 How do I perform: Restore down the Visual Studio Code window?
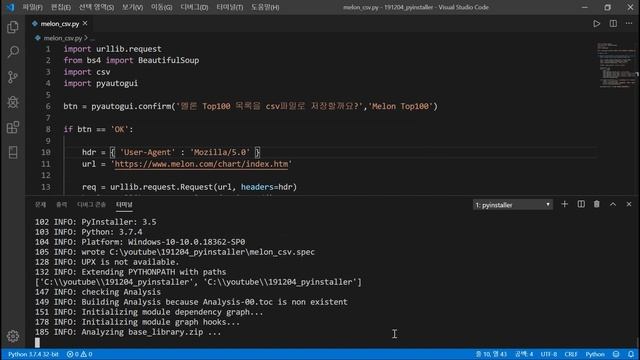pos(607,7)
